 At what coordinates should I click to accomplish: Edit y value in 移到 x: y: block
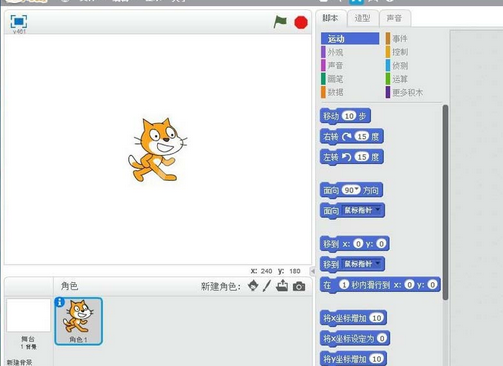(x=381, y=244)
